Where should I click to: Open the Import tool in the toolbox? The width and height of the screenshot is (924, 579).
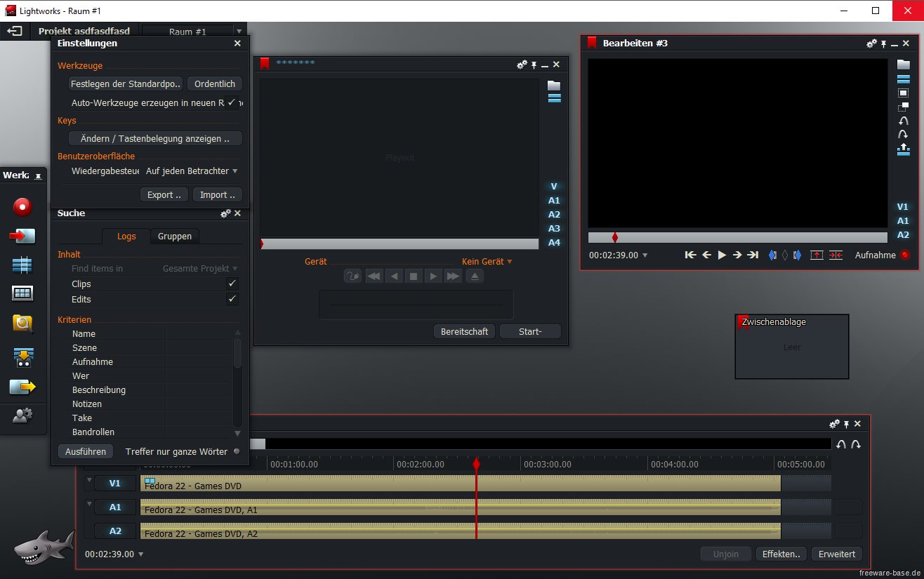coord(22,236)
